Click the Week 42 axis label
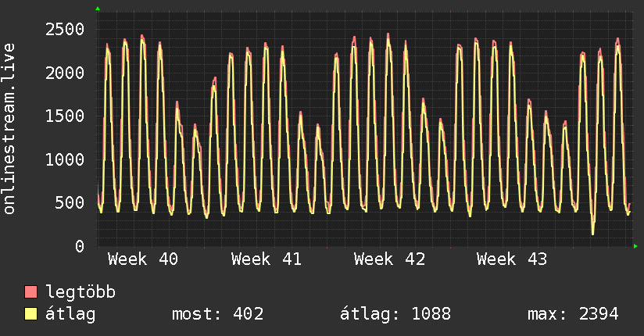644x336 pixels. click(x=389, y=259)
